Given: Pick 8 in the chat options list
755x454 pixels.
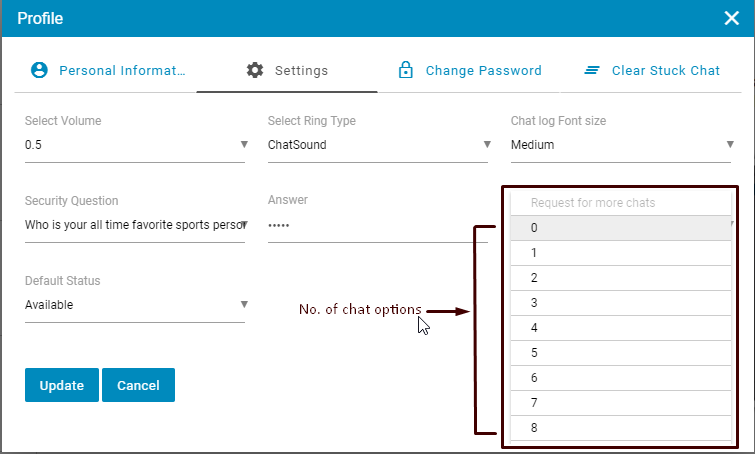Looking at the screenshot, I should (x=620, y=428).
